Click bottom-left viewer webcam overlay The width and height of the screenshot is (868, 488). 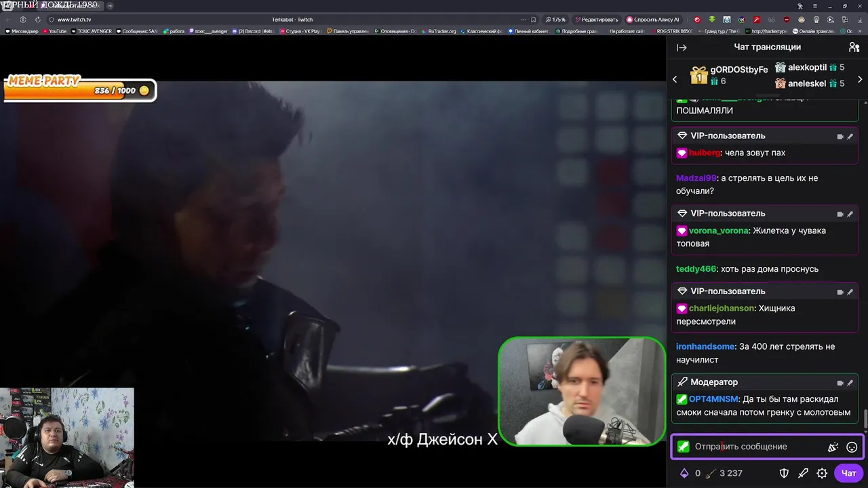(x=67, y=438)
